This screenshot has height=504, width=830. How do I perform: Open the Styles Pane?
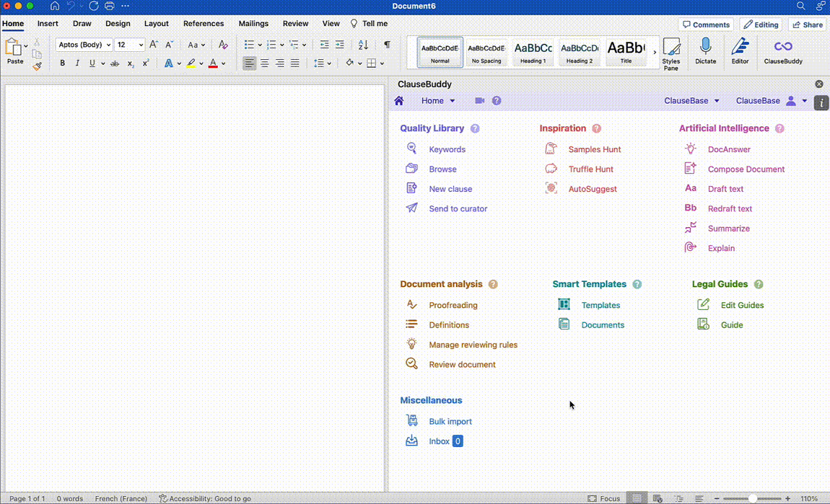[670, 53]
